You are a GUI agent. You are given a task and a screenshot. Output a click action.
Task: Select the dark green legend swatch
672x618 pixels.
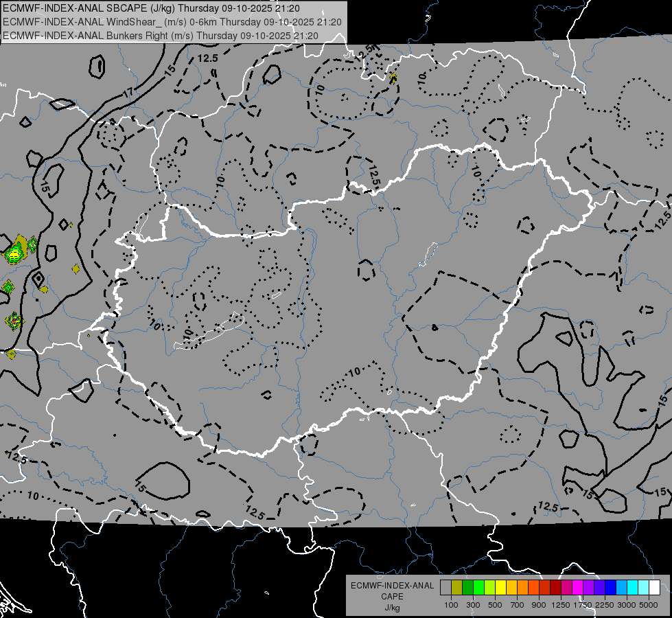tap(467, 587)
